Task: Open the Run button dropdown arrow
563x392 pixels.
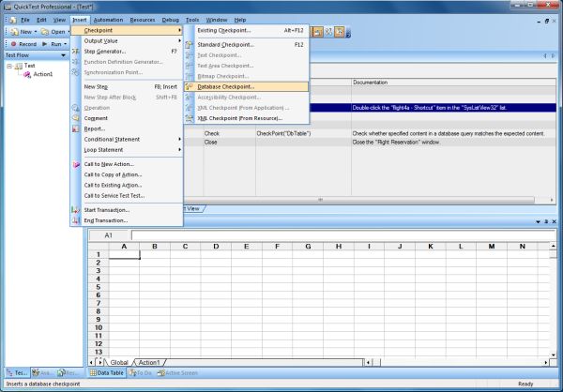Action: coord(66,44)
